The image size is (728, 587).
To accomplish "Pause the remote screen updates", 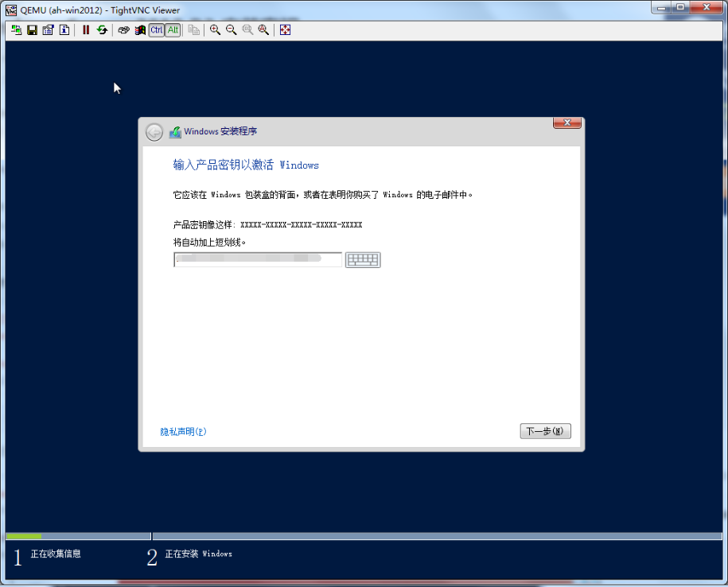I will [86, 30].
